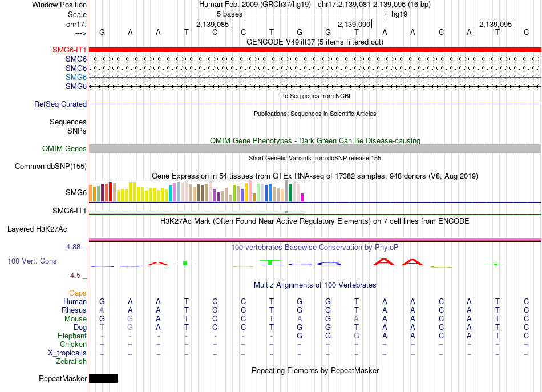Click 'RefSeq genes from NCBI' track title
This screenshot has height=392, width=542.
315,96
